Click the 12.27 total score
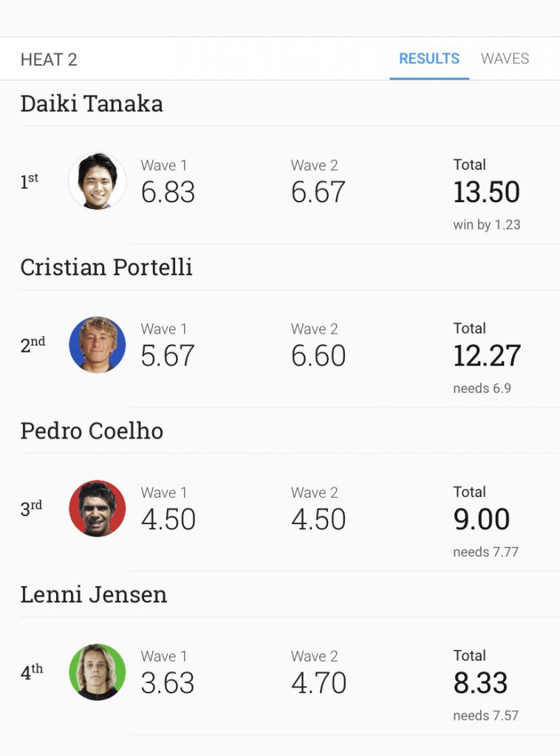Image resolution: width=560 pixels, height=756 pixels. tap(487, 356)
